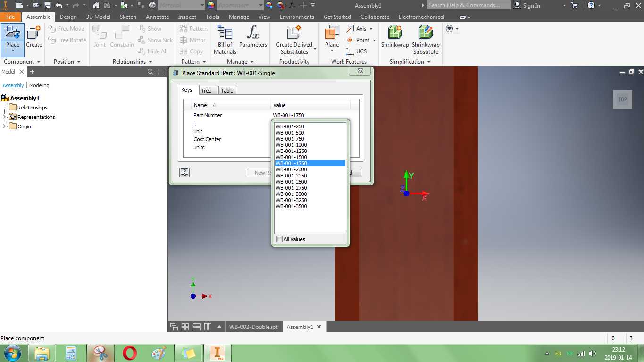The image size is (644, 362).
Task: Click the Sign In button
Action: 527,5
